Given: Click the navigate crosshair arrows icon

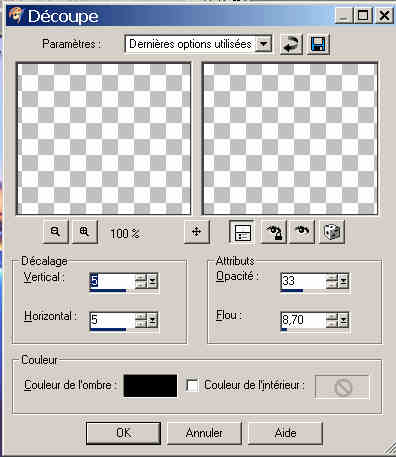Looking at the screenshot, I should 197,231.
